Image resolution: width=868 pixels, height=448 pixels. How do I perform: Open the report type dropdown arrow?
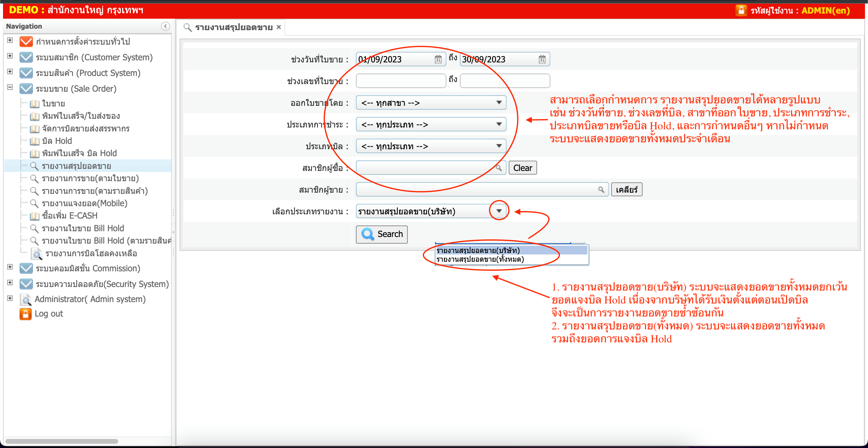499,211
